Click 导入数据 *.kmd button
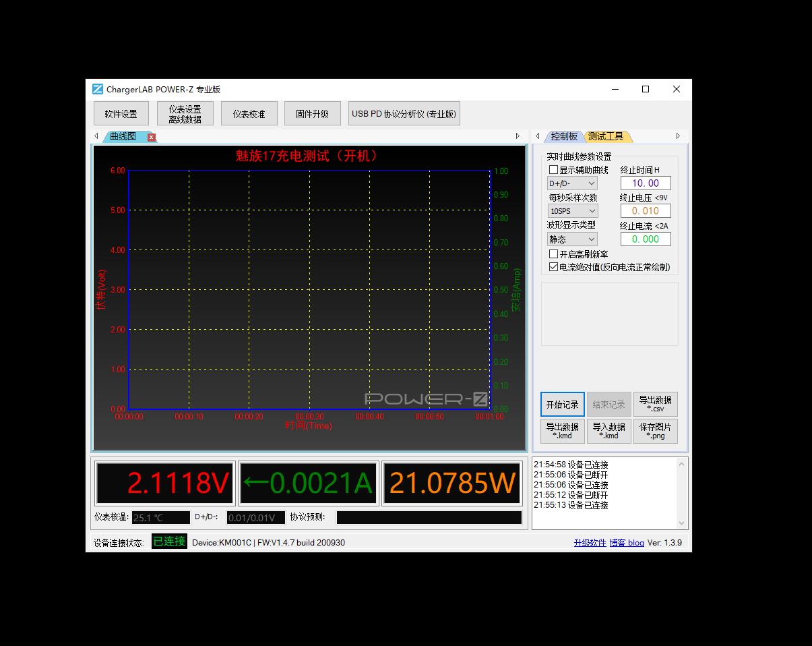This screenshot has width=812, height=646. coord(609,432)
